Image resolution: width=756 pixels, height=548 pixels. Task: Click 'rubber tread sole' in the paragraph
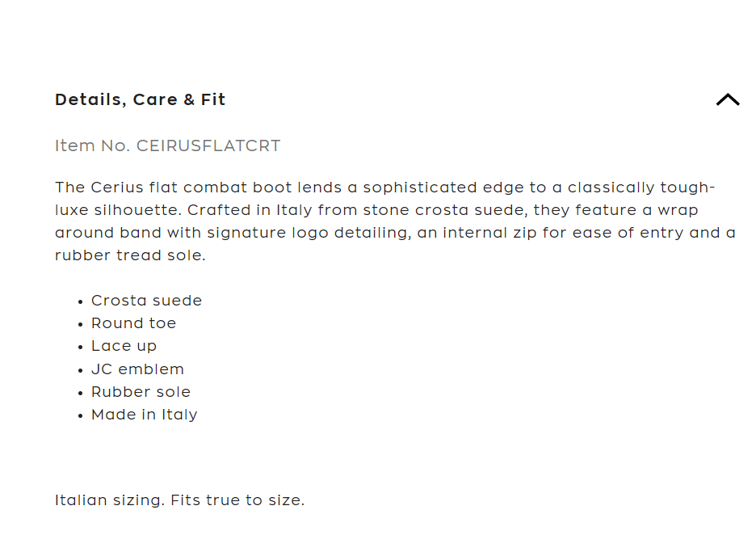click(128, 255)
